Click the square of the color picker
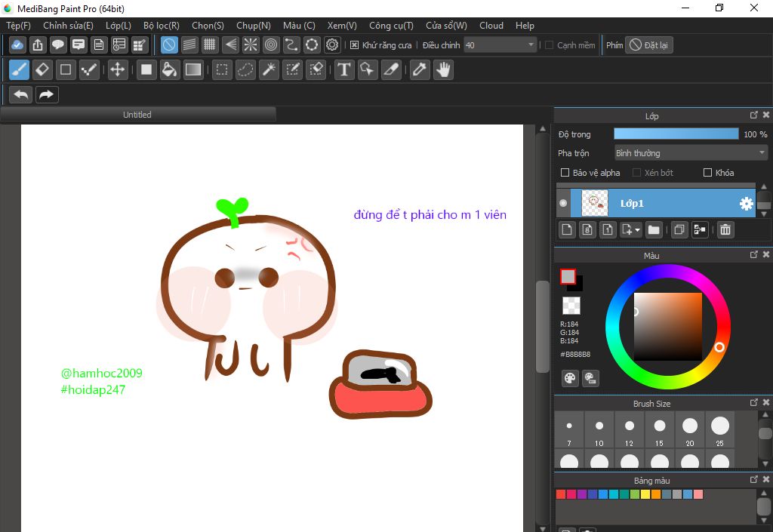This screenshot has height=532, width=773. click(x=667, y=327)
